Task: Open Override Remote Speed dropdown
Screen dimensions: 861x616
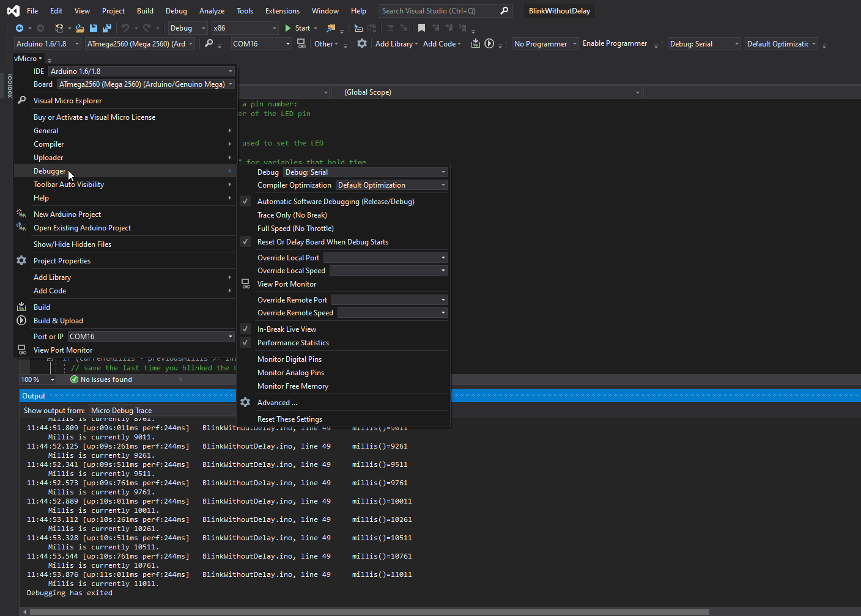Action: tap(392, 313)
